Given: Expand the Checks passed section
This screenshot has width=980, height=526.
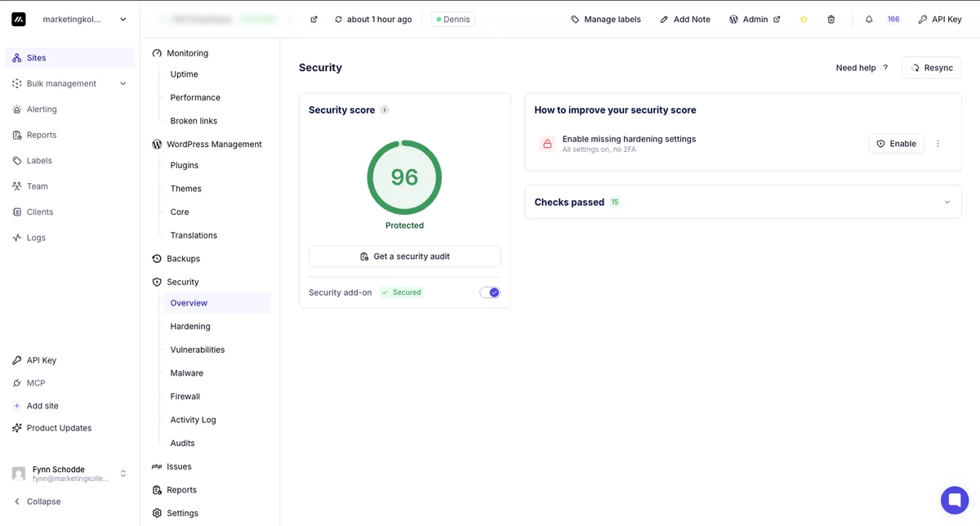Looking at the screenshot, I should coord(743,203).
